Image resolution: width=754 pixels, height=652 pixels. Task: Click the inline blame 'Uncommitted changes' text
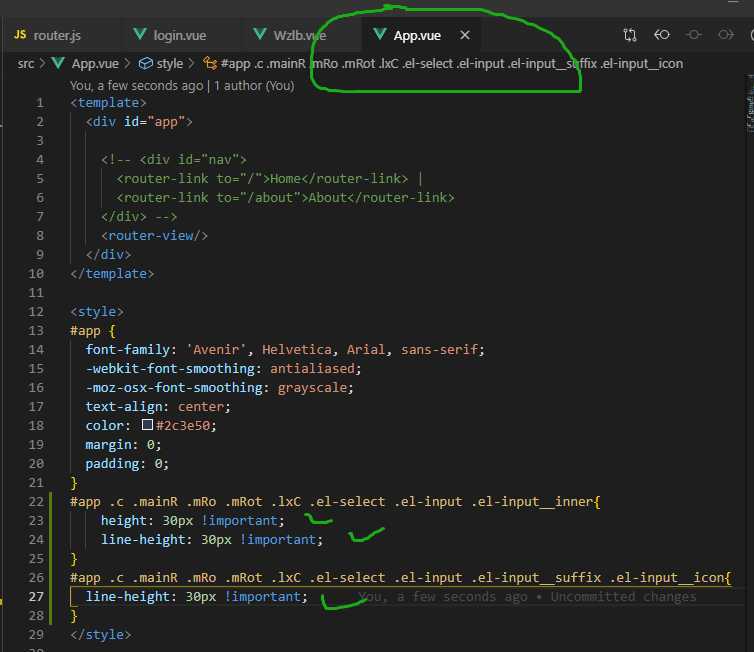tap(623, 597)
